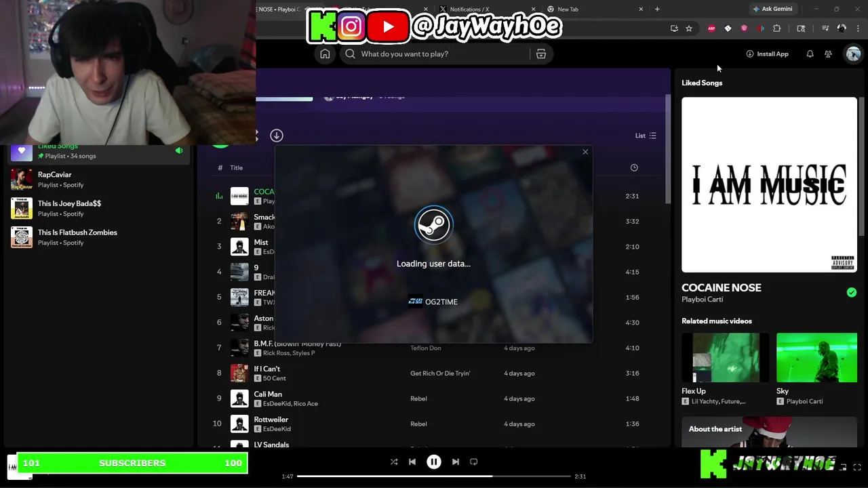Click the Chrome profile avatar
The height and width of the screenshot is (488, 868).
842,28
